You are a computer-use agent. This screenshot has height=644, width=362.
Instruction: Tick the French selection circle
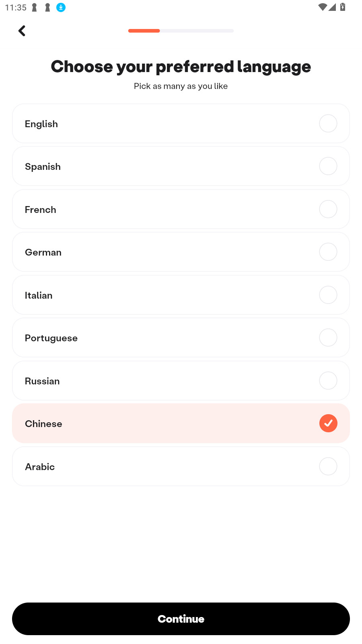(x=328, y=209)
